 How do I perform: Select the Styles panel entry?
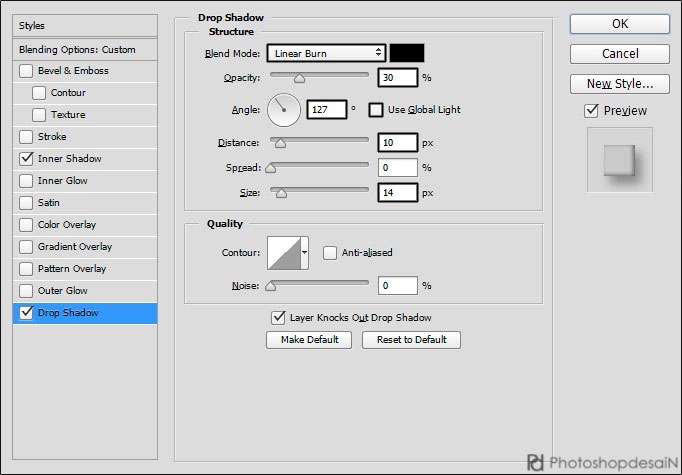[85, 26]
